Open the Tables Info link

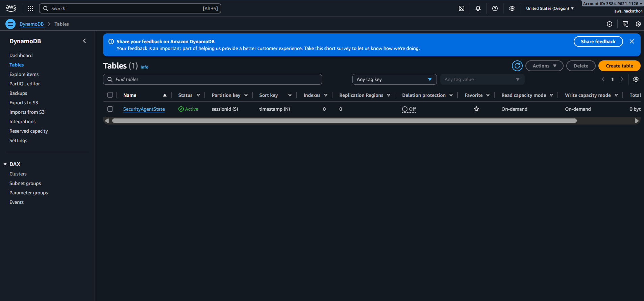coord(144,67)
